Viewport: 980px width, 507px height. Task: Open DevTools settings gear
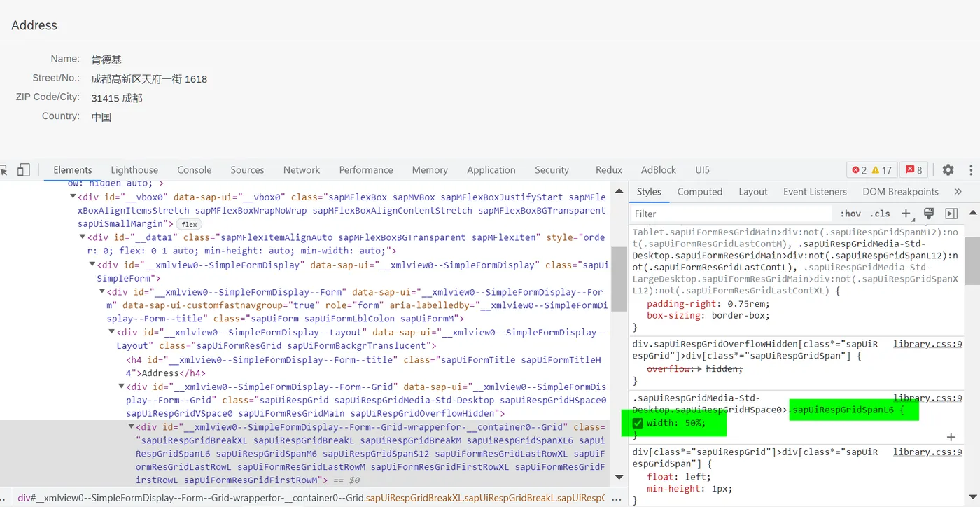948,170
